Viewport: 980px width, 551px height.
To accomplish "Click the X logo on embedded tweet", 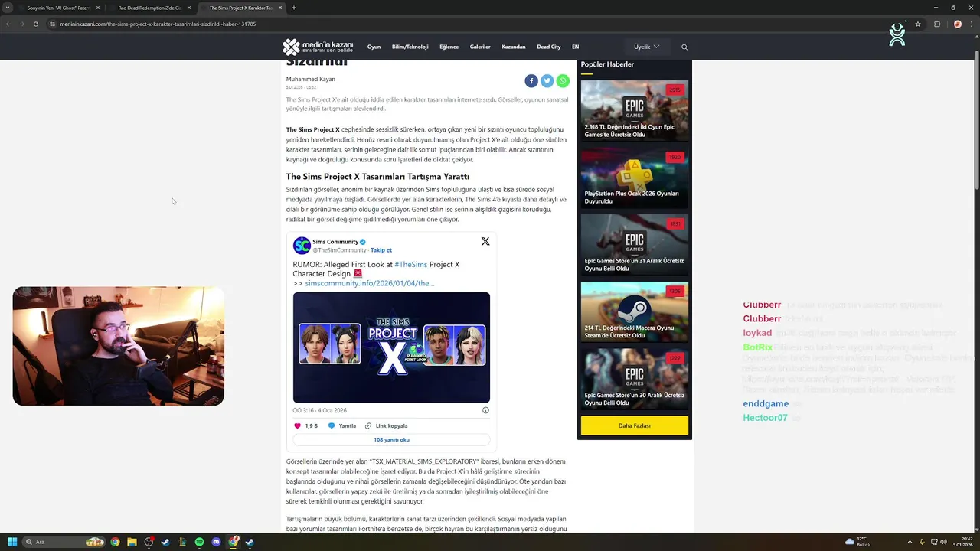I will pyautogui.click(x=485, y=241).
